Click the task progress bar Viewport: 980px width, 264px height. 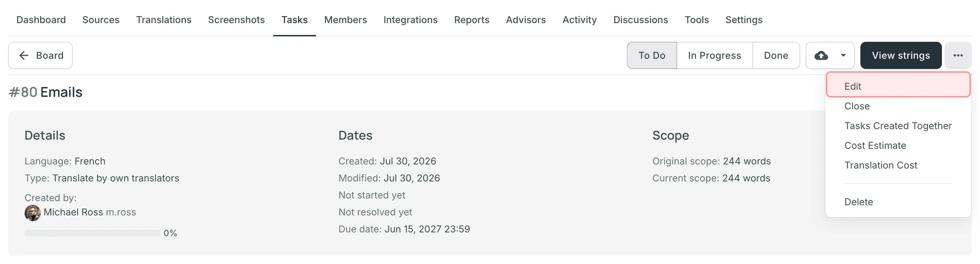tap(93, 233)
